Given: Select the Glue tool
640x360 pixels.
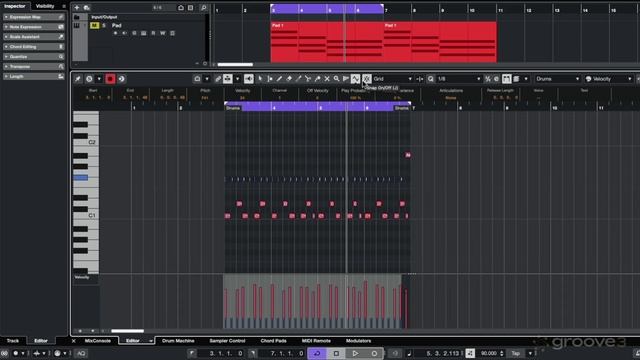Looking at the screenshot, I should click(318, 79).
